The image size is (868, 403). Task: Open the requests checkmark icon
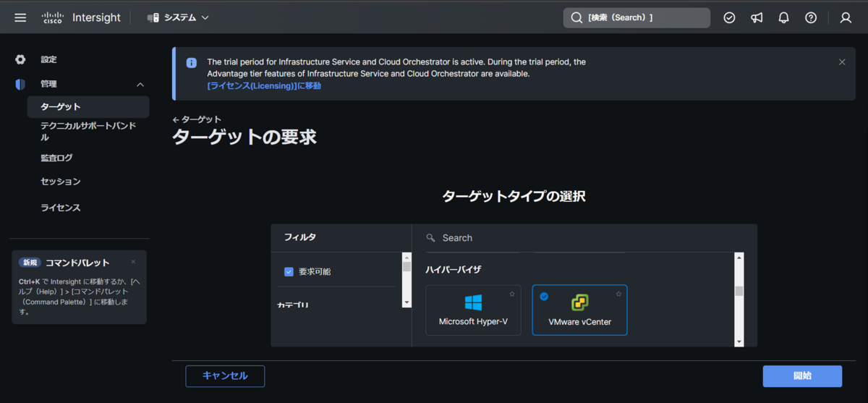(729, 17)
